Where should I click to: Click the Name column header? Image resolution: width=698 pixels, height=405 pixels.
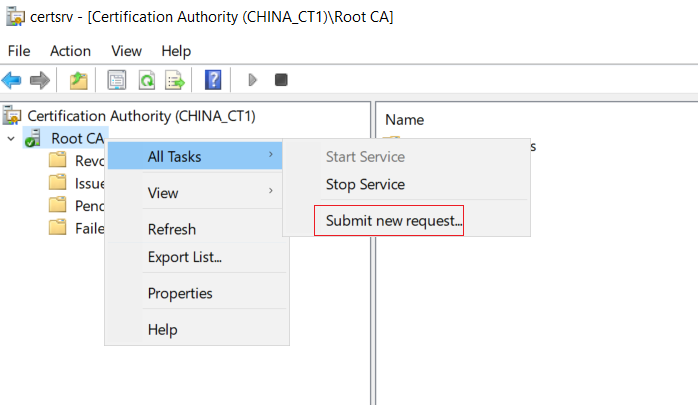click(405, 120)
